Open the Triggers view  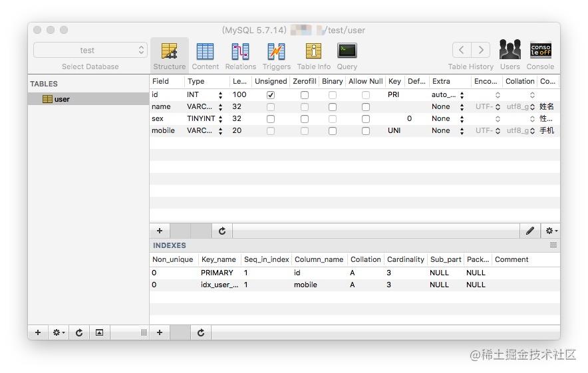(x=277, y=55)
